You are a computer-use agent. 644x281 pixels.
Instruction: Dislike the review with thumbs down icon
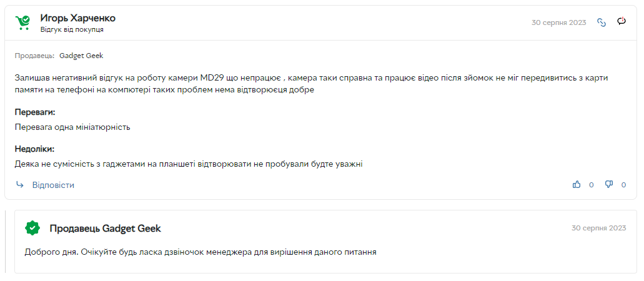[x=608, y=185]
